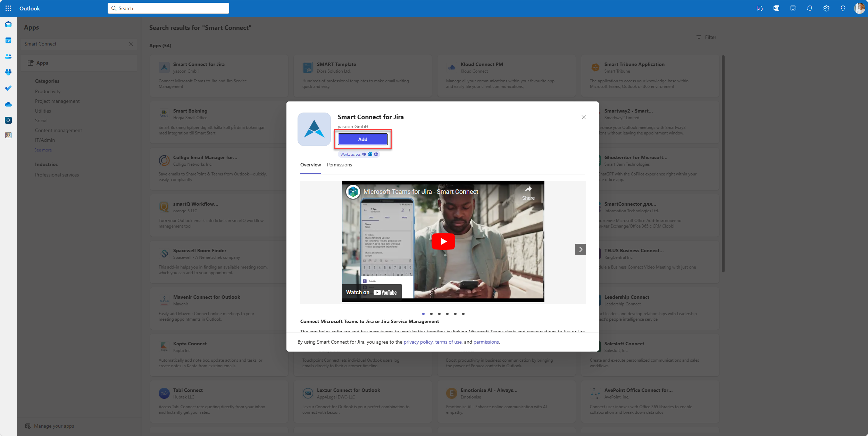Viewport: 868px width, 436px height.
Task: Choose the Social category
Action: [41, 121]
